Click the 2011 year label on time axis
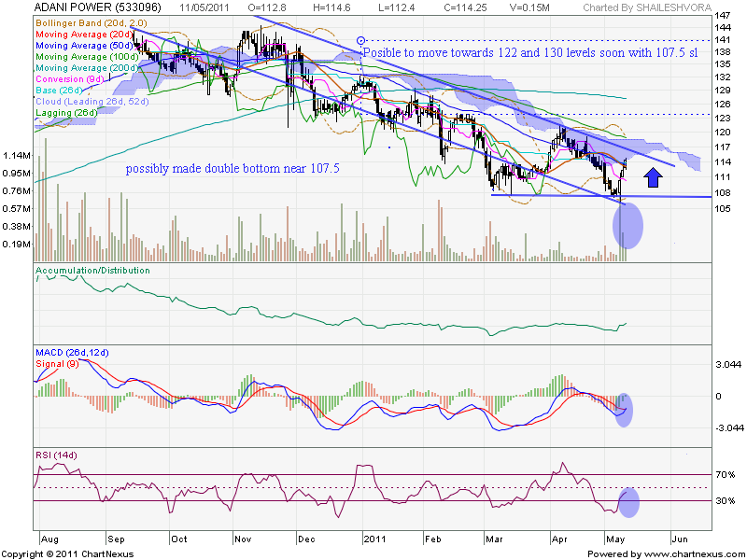This screenshot has height=560, width=747. click(374, 539)
